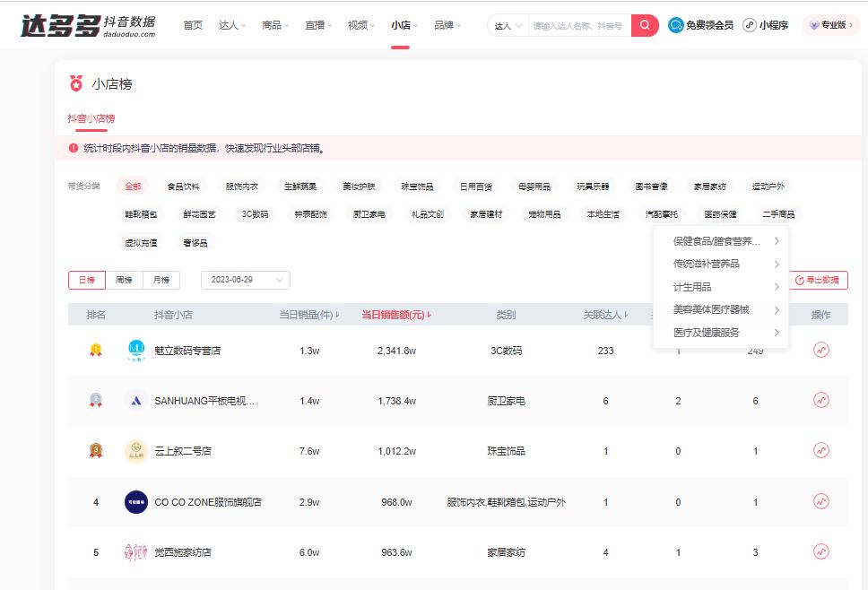Switch to the 月榜 ranking toggle

click(161, 280)
